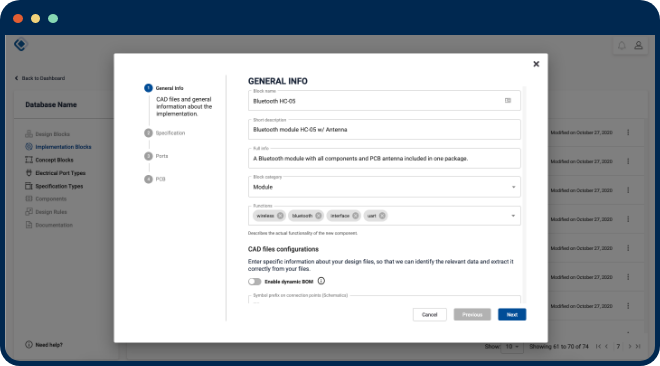Open the more options menu of the first table row
660x366 pixels.
(628, 133)
